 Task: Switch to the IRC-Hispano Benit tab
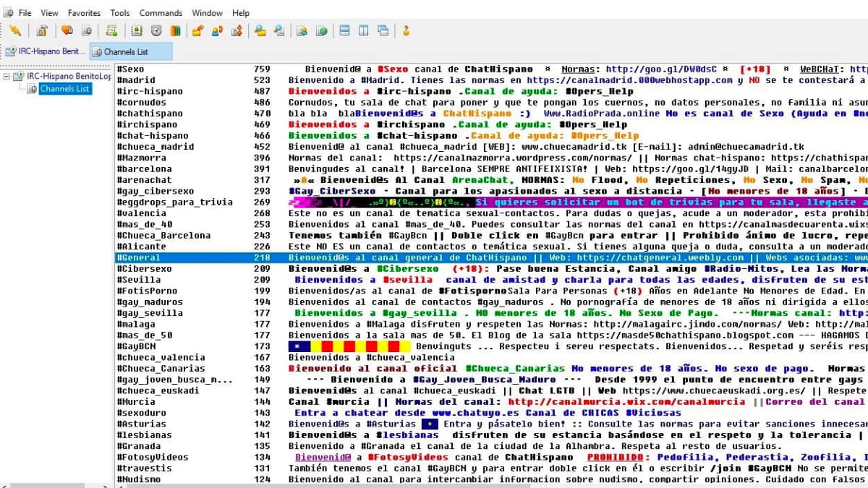(46, 51)
